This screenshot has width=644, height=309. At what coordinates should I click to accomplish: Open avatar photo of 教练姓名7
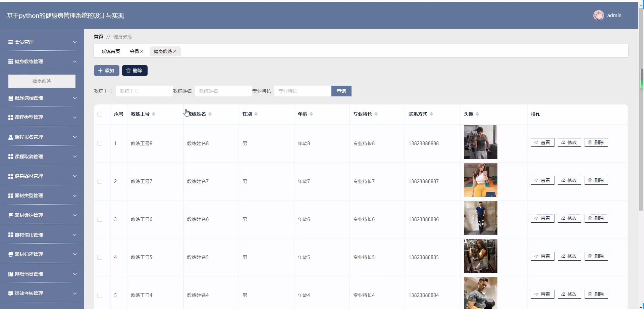click(x=481, y=180)
